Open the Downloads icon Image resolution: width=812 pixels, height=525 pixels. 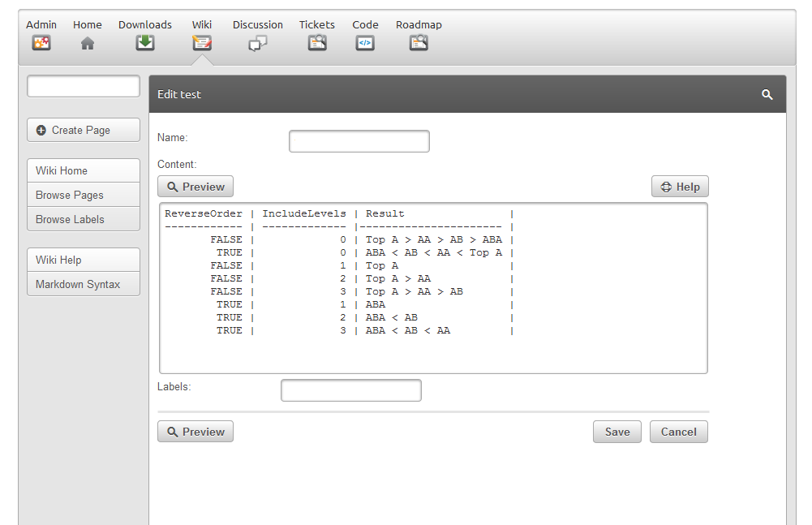(145, 43)
